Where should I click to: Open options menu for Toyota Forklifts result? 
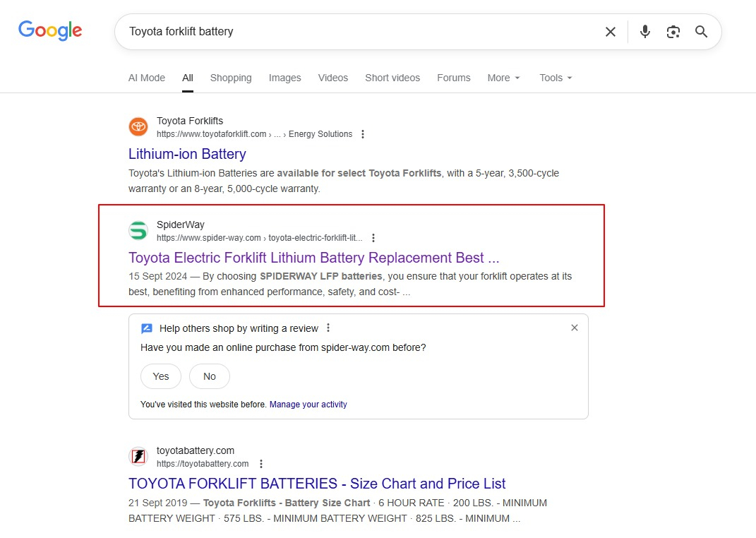pos(363,134)
